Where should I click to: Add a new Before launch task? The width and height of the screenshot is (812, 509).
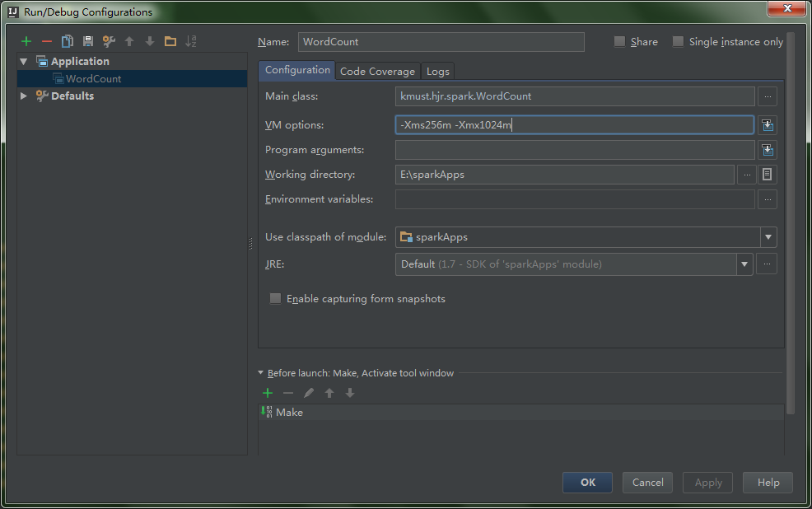pos(267,393)
